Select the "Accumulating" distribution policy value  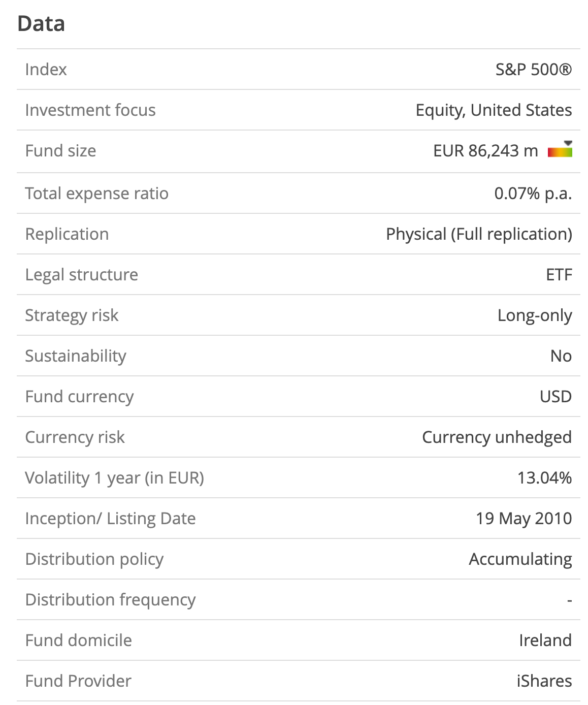click(x=520, y=559)
